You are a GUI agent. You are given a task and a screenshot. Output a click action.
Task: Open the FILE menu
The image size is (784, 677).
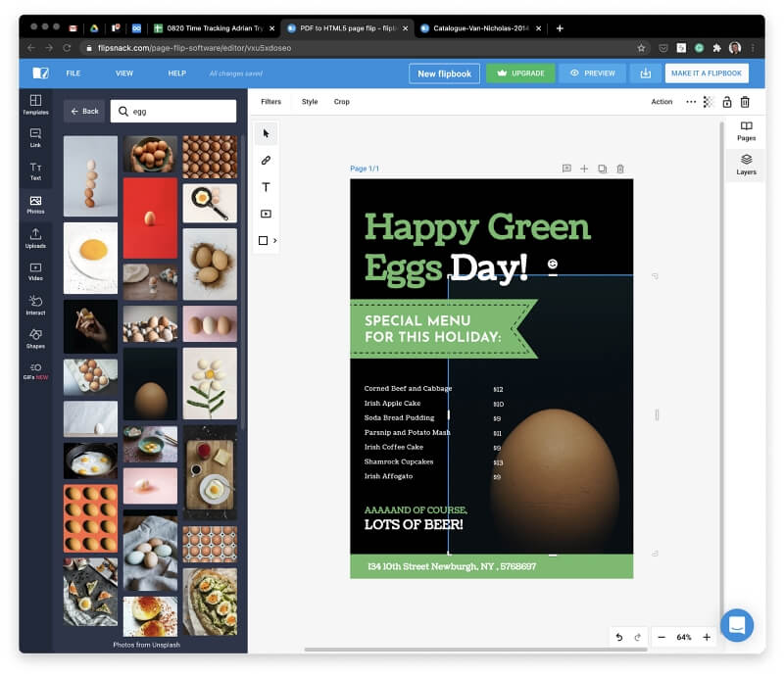tap(73, 73)
